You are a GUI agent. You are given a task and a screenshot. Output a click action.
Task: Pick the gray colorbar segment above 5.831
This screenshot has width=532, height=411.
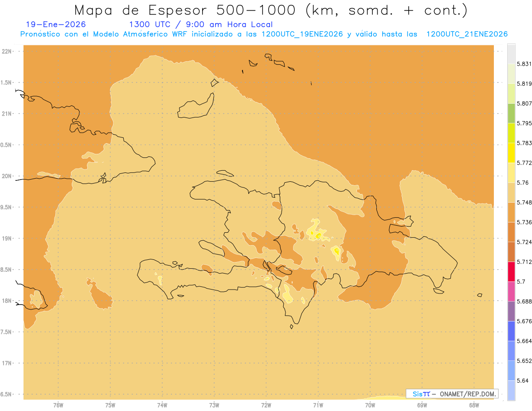tap(511, 54)
